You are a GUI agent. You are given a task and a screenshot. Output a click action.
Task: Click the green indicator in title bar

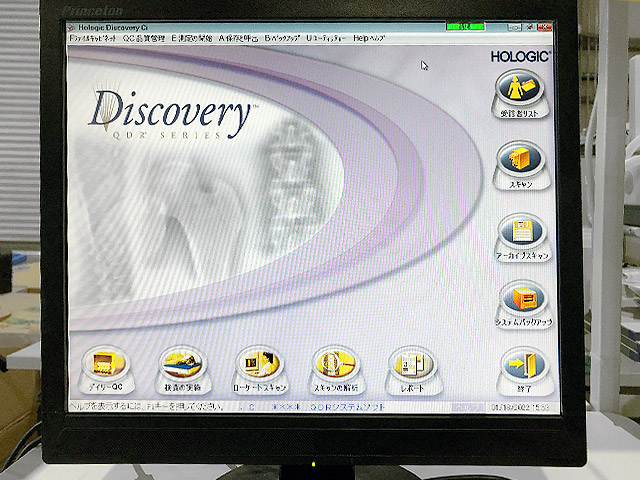465,27
